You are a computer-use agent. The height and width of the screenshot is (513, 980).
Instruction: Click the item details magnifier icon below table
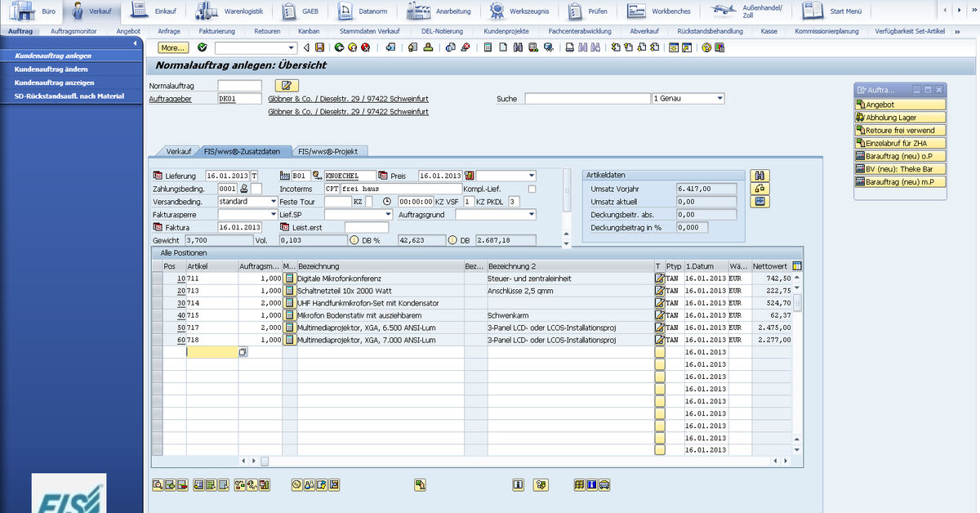coord(158,484)
